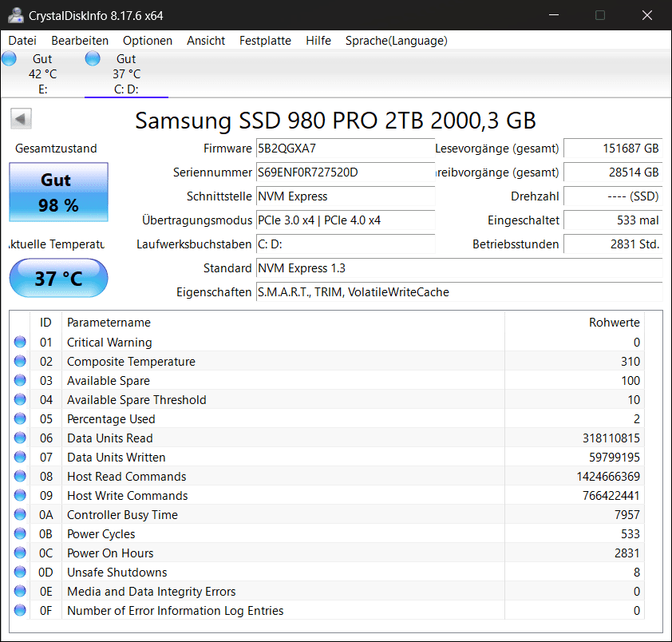The image size is (672, 642).
Task: Click the Power On Hours status dot
Action: 20,553
